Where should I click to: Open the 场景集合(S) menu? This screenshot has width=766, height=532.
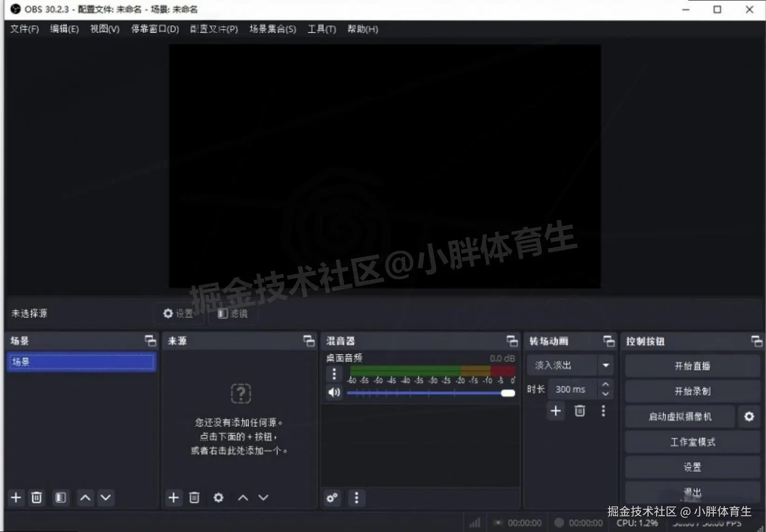pos(272,29)
